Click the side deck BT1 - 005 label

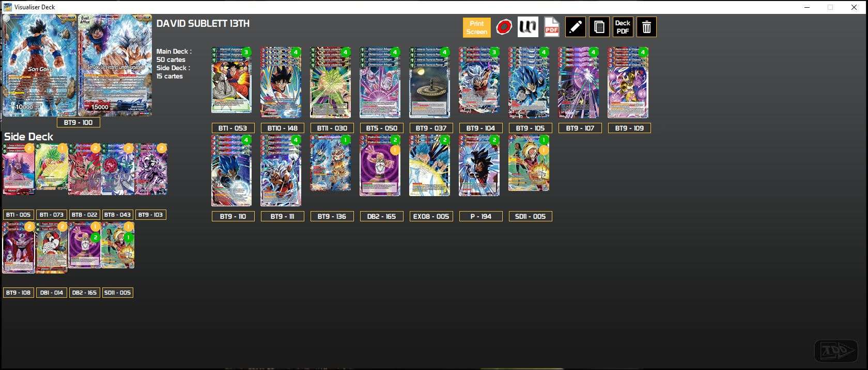pyautogui.click(x=18, y=215)
